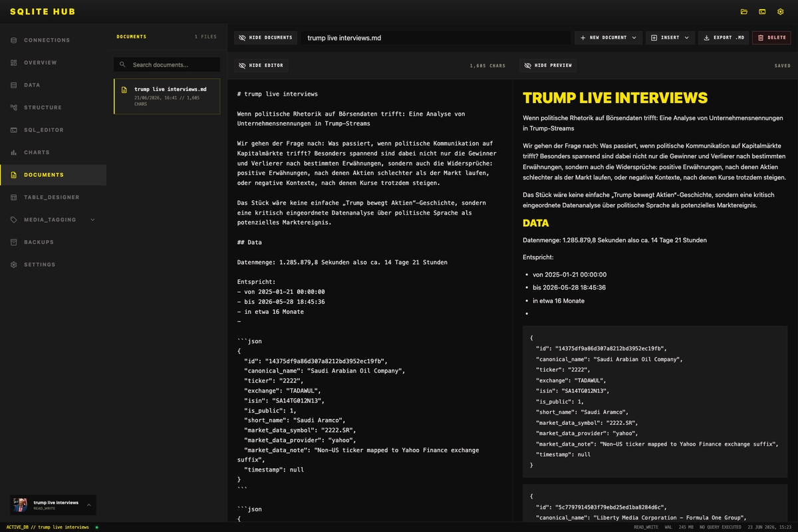The width and height of the screenshot is (798, 532).
Task: Open Backups section
Action: [53, 242]
